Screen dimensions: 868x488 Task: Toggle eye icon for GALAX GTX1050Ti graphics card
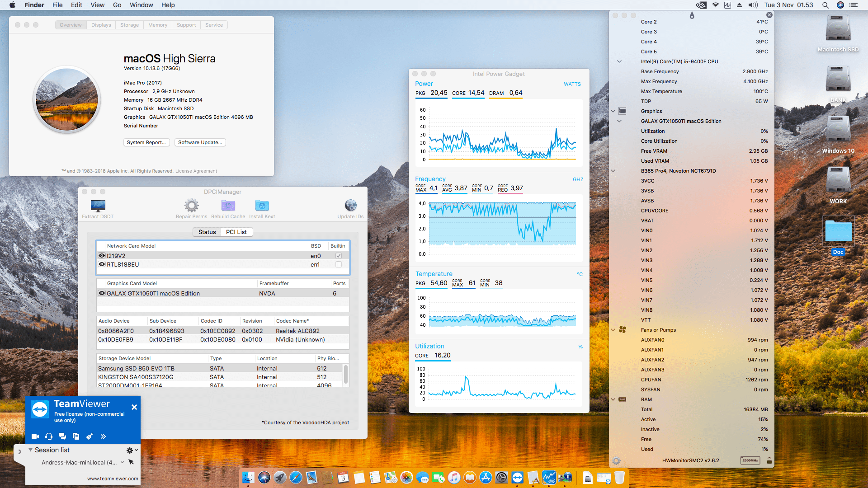101,293
